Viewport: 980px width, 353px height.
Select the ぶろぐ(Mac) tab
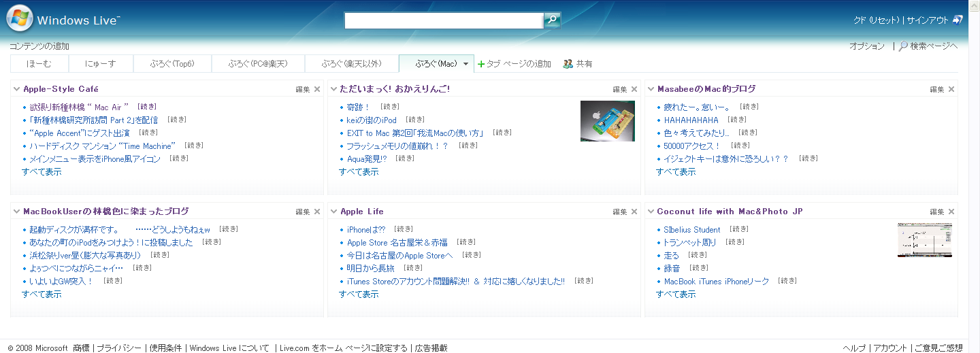point(436,64)
